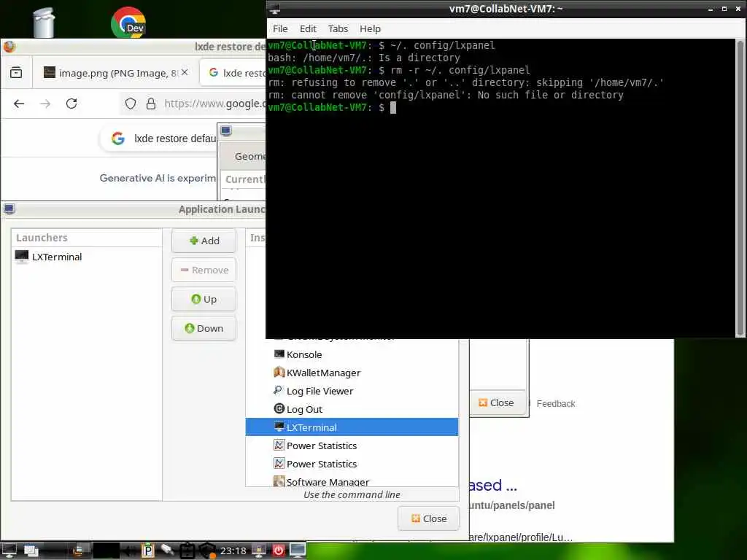Click the Feedback link on Google page
This screenshot has height=560, width=747.
[555, 404]
